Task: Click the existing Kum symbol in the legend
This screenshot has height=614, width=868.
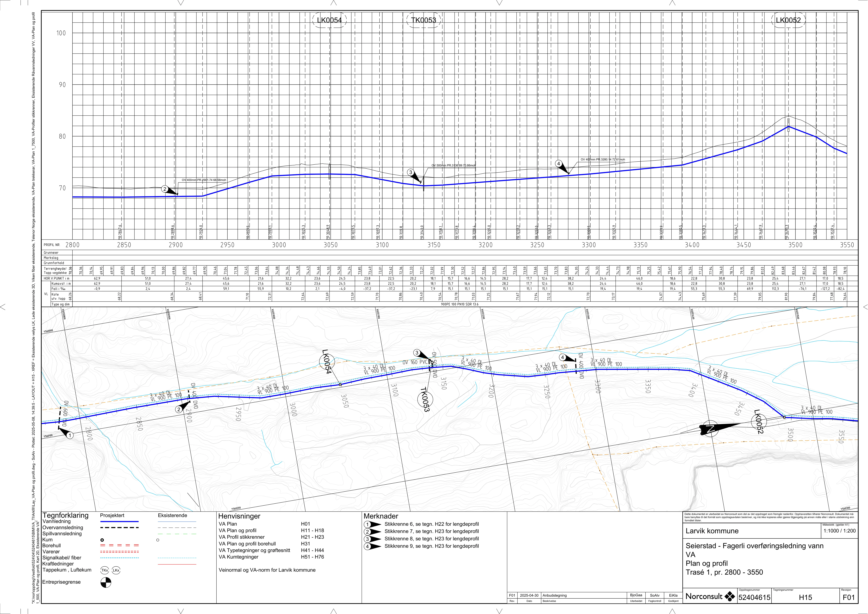Action: click(158, 540)
